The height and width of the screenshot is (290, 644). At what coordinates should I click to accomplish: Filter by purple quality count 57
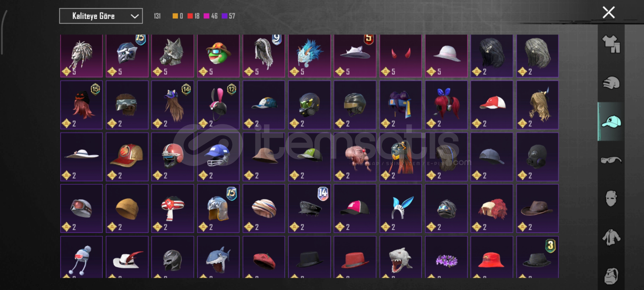[x=228, y=16]
